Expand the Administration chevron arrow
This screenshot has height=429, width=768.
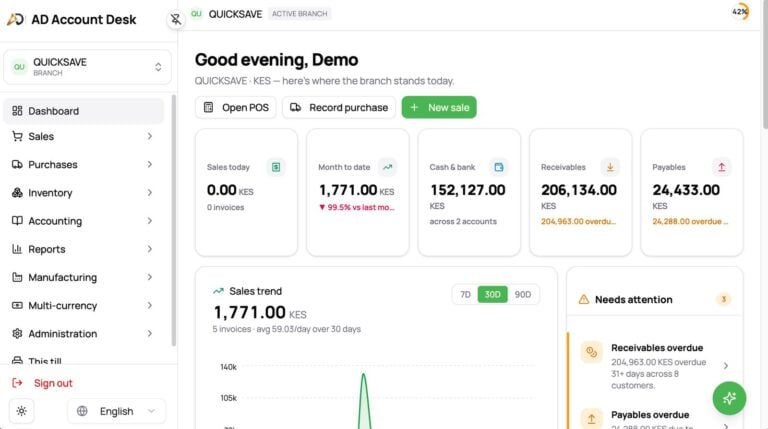tap(150, 334)
